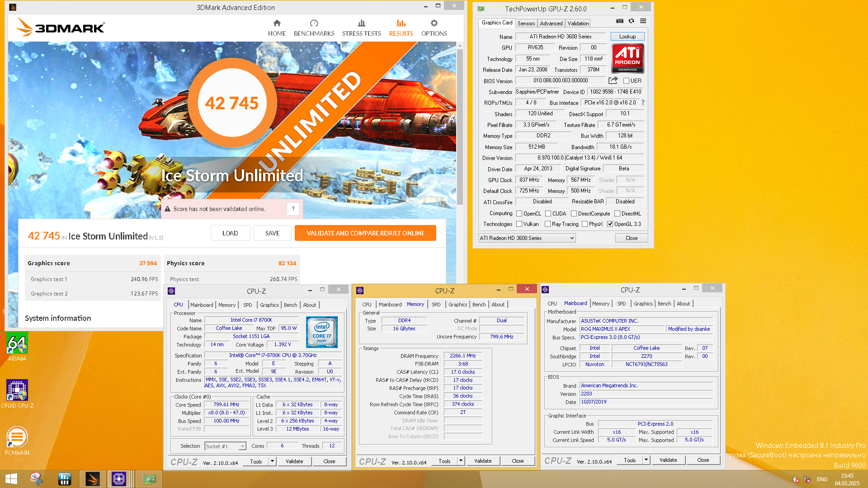
Task: Switch to GPU-Z Advanced tab
Action: [551, 23]
